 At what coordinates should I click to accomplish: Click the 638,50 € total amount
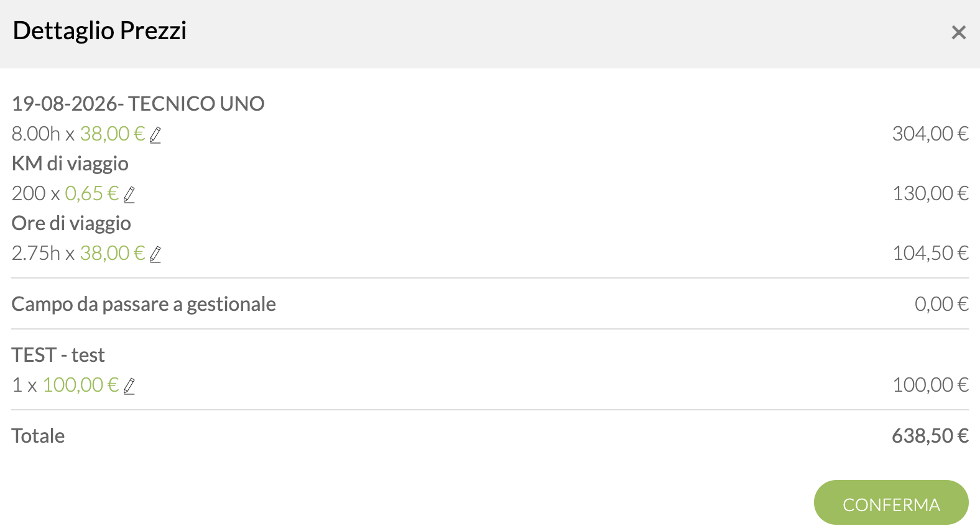coord(930,436)
